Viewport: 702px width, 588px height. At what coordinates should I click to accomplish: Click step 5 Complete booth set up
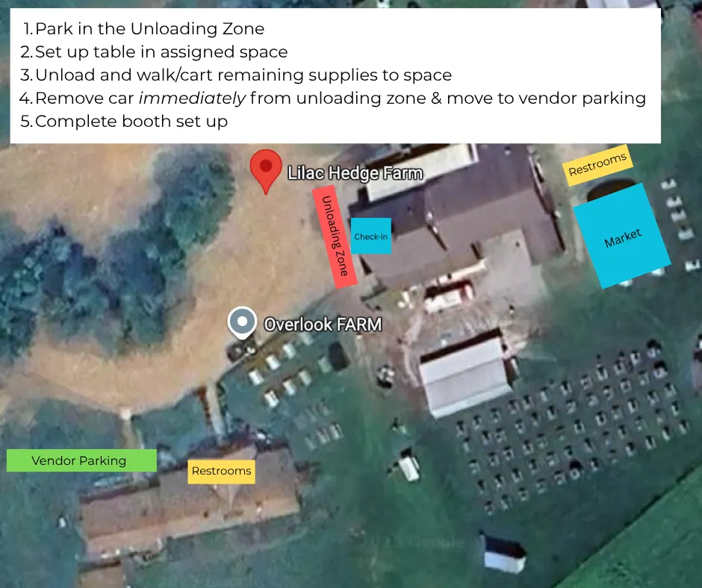(124, 122)
